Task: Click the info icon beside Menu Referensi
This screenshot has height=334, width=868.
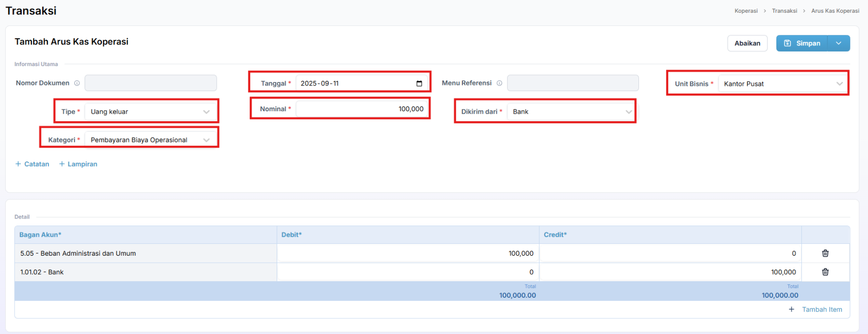Action: tap(499, 83)
